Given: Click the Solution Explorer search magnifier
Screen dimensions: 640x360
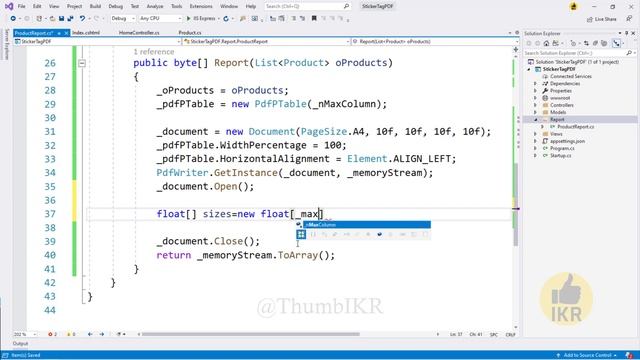Looking at the screenshot, I should 629,53.
